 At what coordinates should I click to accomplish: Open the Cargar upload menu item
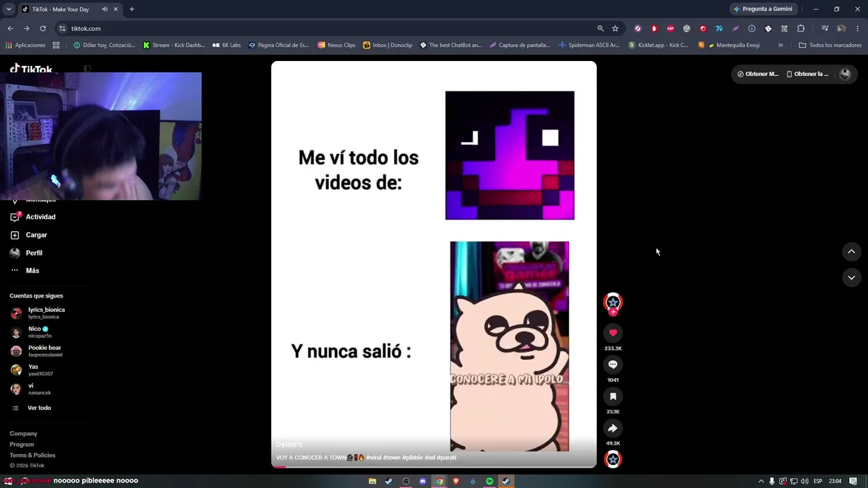(37, 235)
